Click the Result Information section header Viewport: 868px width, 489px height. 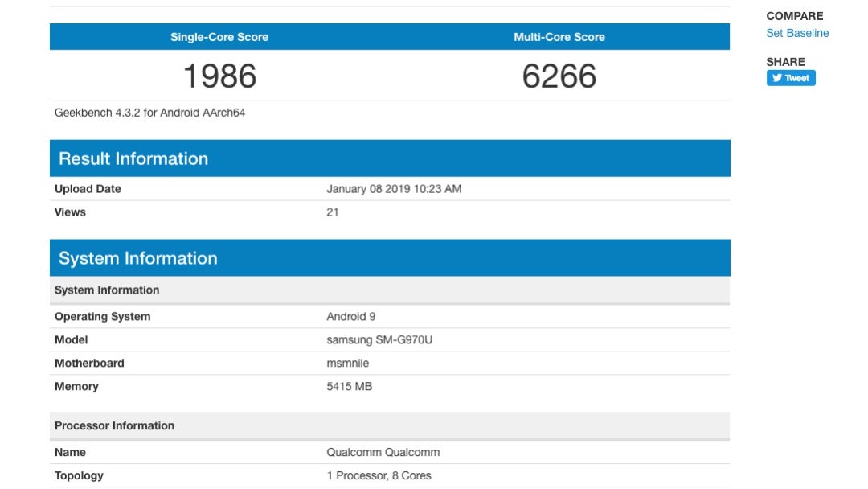point(390,158)
